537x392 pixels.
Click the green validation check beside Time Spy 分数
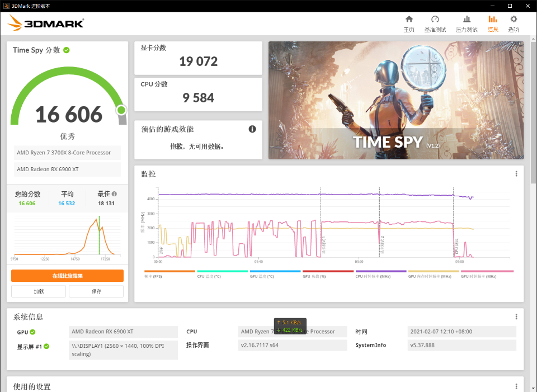pyautogui.click(x=67, y=50)
